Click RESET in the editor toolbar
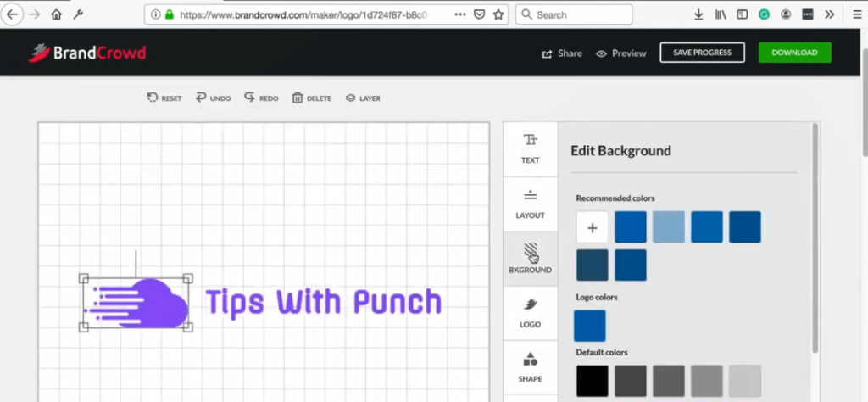Image resolution: width=868 pixels, height=402 pixels. [x=164, y=98]
